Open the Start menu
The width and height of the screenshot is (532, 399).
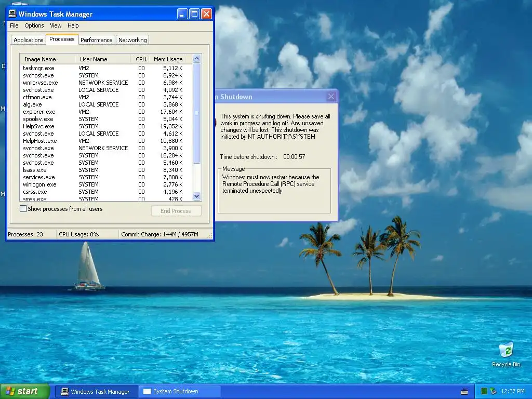point(25,392)
